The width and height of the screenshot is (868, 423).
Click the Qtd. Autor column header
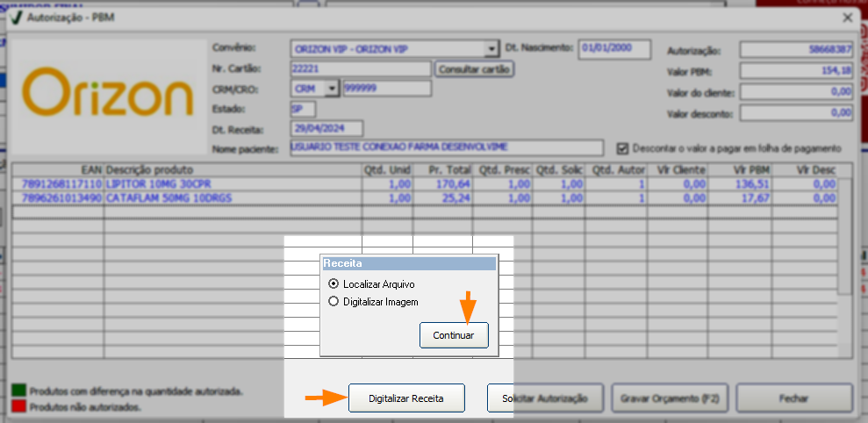tap(616, 170)
